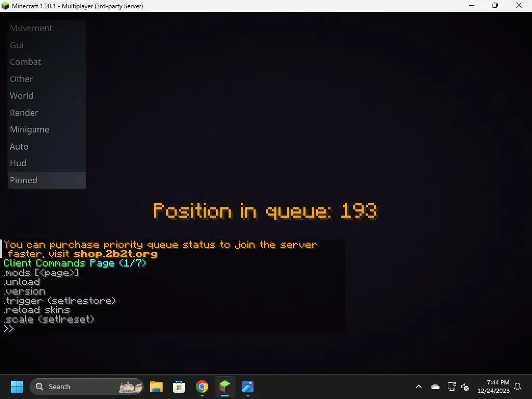Open the Auto category

click(46, 147)
